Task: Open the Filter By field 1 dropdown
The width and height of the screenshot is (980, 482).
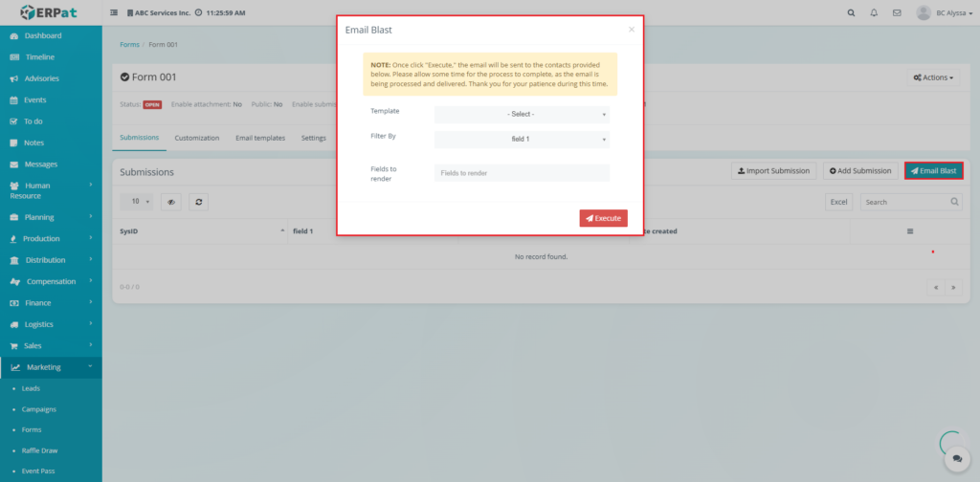Action: pos(522,140)
